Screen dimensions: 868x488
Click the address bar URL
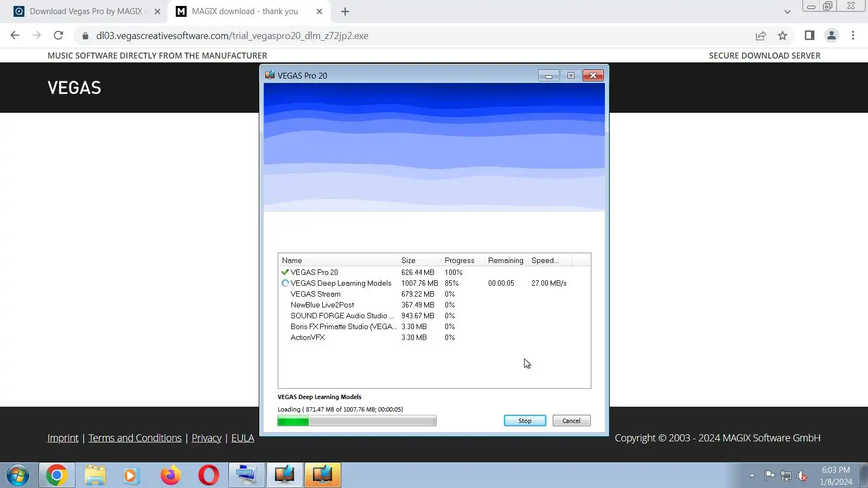click(x=232, y=36)
